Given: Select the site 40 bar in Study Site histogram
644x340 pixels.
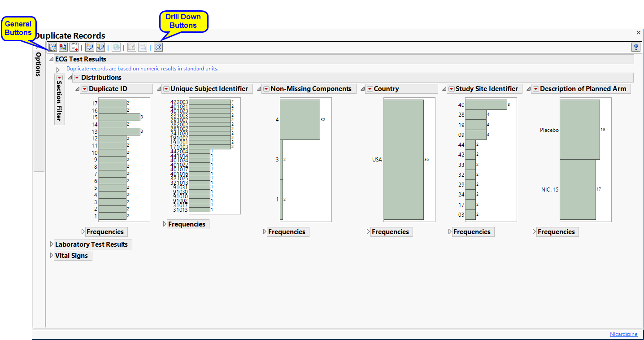Looking at the screenshot, I should tap(486, 105).
